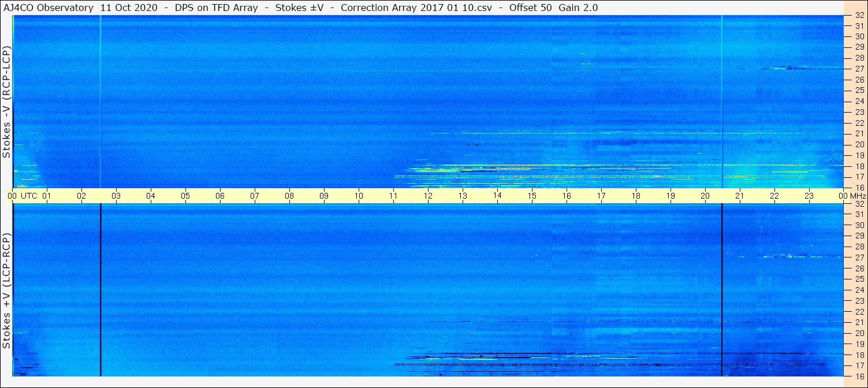Click the 17 MHz tick of Stokes -V panel
868x388 pixels.
[x=859, y=177]
